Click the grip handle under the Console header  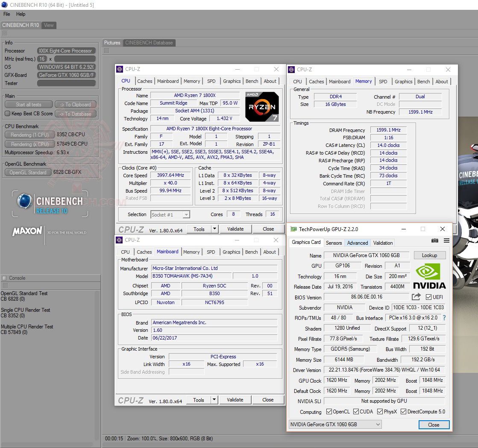[x=5, y=286]
